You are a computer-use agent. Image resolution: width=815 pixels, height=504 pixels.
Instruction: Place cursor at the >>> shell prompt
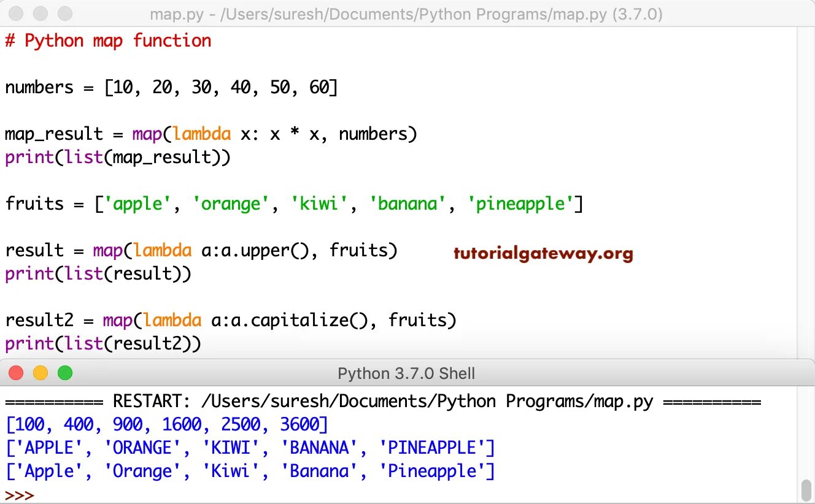pos(20,495)
